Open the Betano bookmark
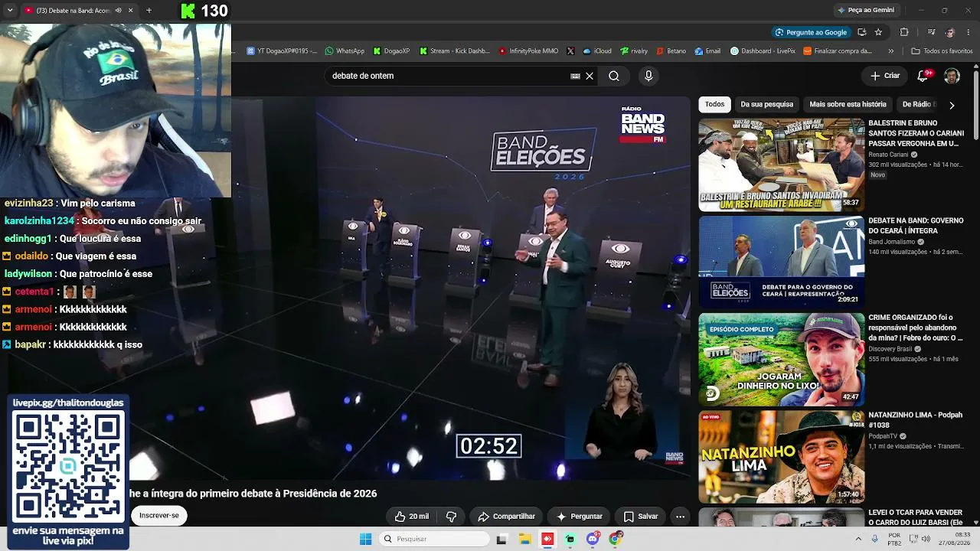Image resolution: width=980 pixels, height=551 pixels. 671,51
